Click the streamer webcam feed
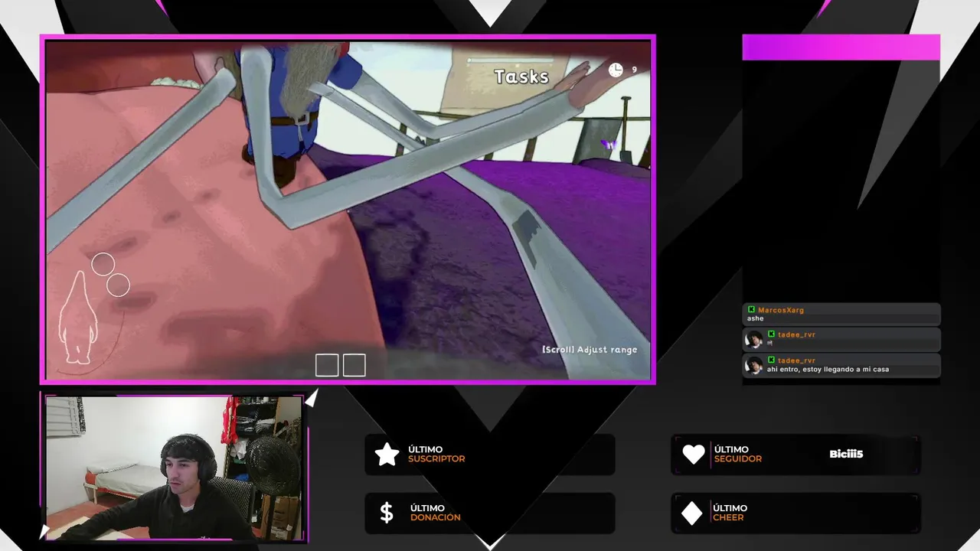Image resolution: width=980 pixels, height=551 pixels. point(174,468)
